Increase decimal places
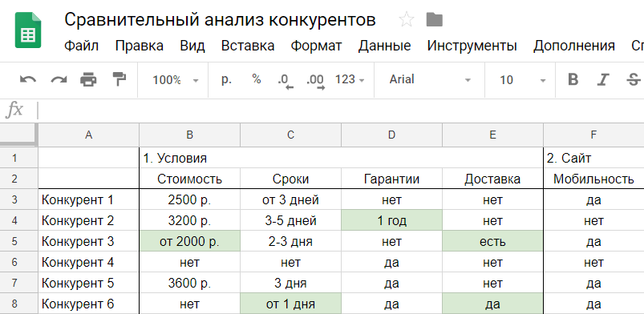Screen dimensions: 644x314 tap(316, 81)
